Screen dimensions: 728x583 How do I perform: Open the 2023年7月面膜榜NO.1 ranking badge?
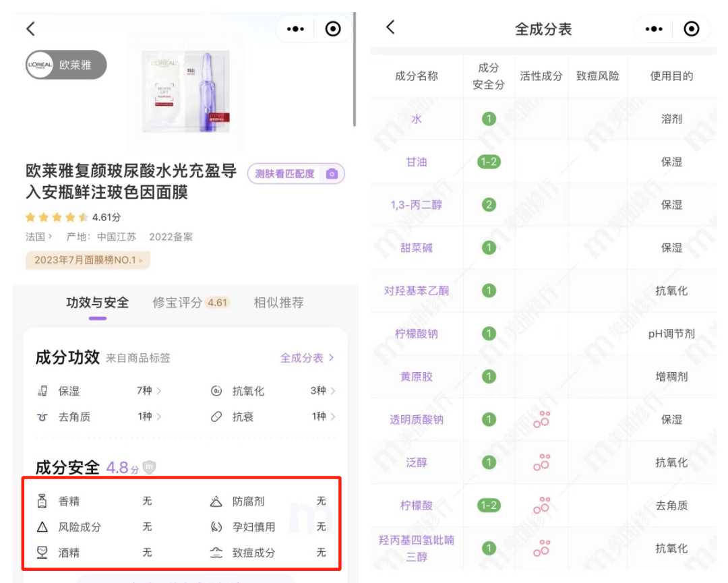[x=88, y=260]
